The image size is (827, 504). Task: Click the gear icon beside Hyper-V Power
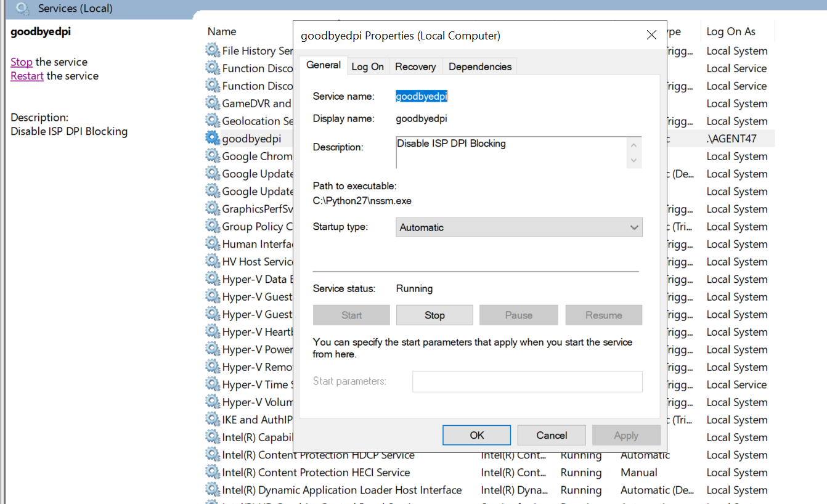coord(213,349)
